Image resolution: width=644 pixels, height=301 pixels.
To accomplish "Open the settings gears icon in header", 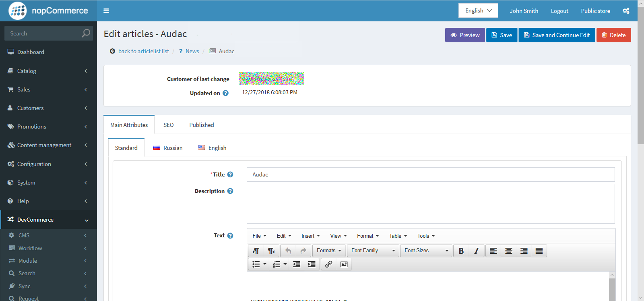I will [626, 11].
